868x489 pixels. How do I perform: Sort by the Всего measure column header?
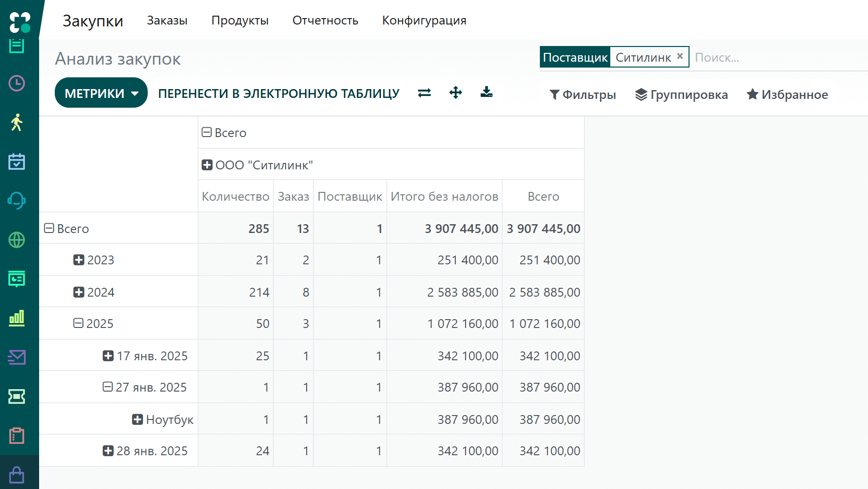[543, 196]
